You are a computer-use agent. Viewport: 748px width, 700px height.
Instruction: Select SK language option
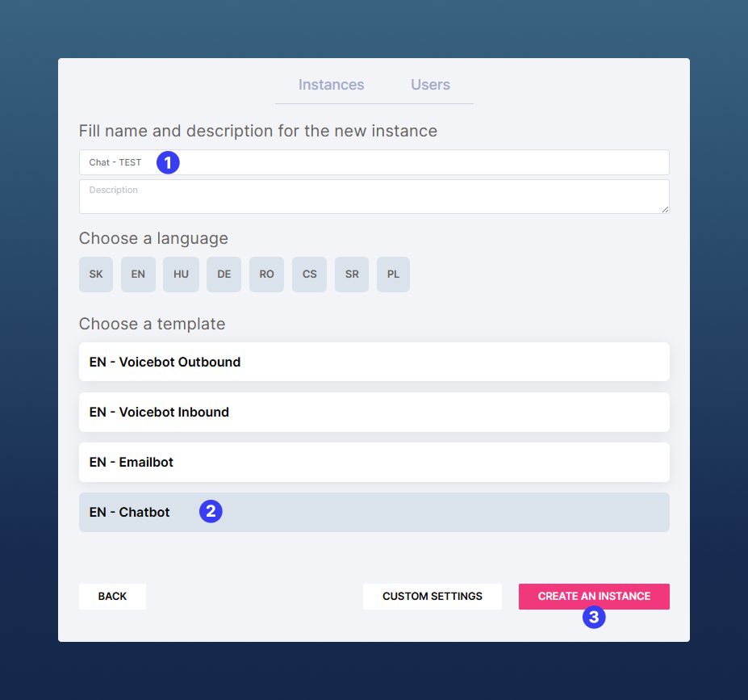point(96,275)
